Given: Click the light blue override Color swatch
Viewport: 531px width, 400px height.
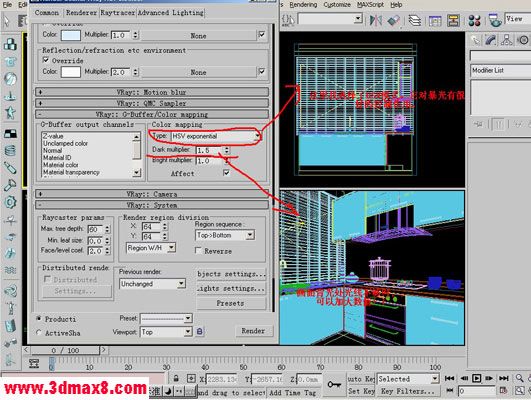Looking at the screenshot, I should [x=70, y=35].
